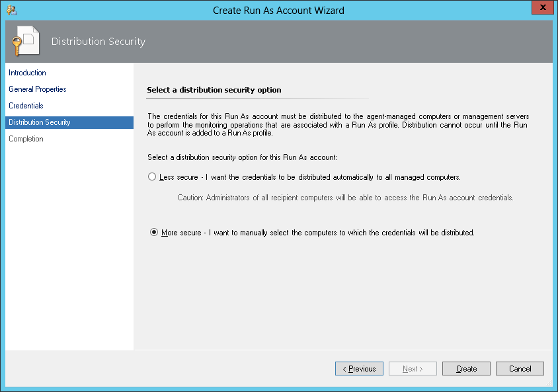Click the Select a distribution security option heading
Viewport: 558px width, 392px height.
(x=214, y=90)
